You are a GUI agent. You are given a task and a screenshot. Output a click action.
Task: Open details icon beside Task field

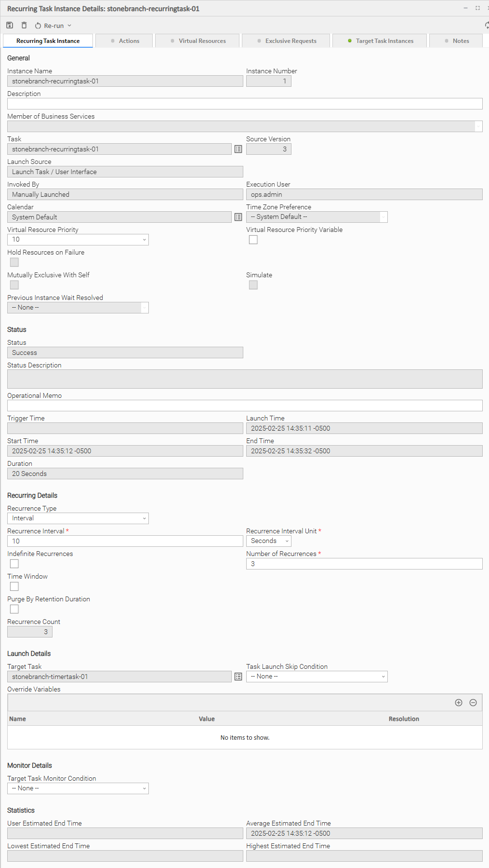pyautogui.click(x=238, y=149)
